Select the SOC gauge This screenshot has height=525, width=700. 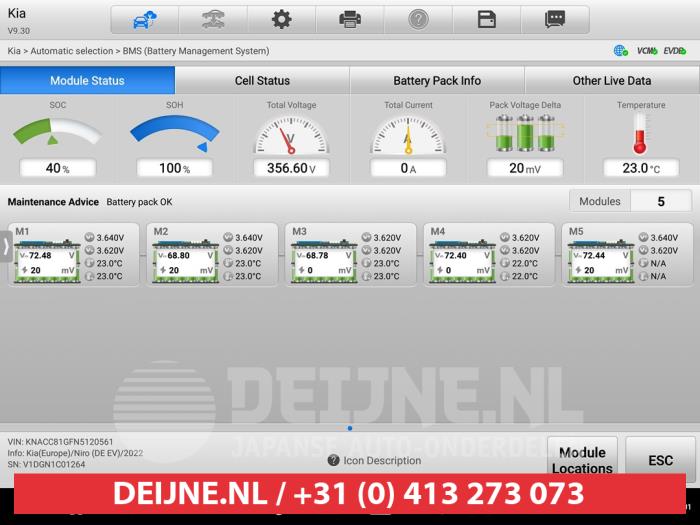point(57,131)
